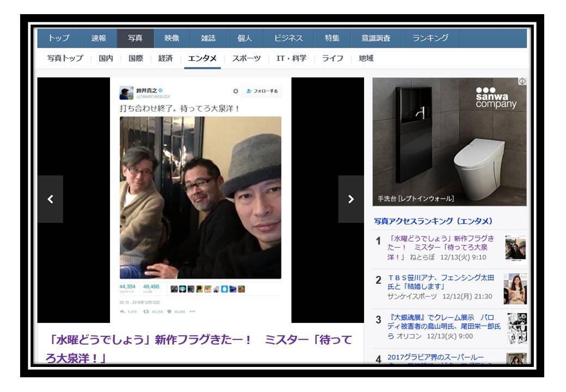Click the heart like icon under tweet
This screenshot has height=392, width=566.
170,312
